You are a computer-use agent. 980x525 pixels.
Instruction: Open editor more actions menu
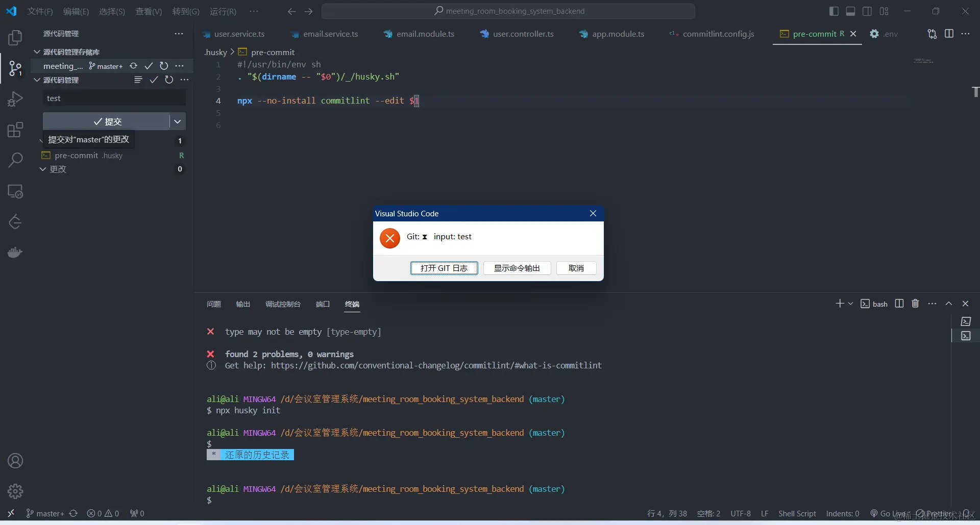(965, 34)
